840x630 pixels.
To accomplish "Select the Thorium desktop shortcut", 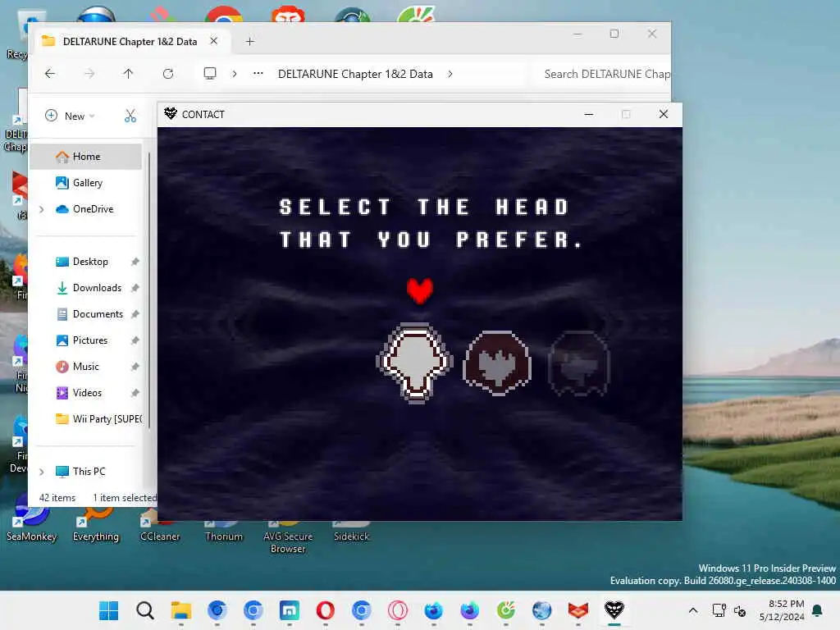I will click(x=224, y=532).
